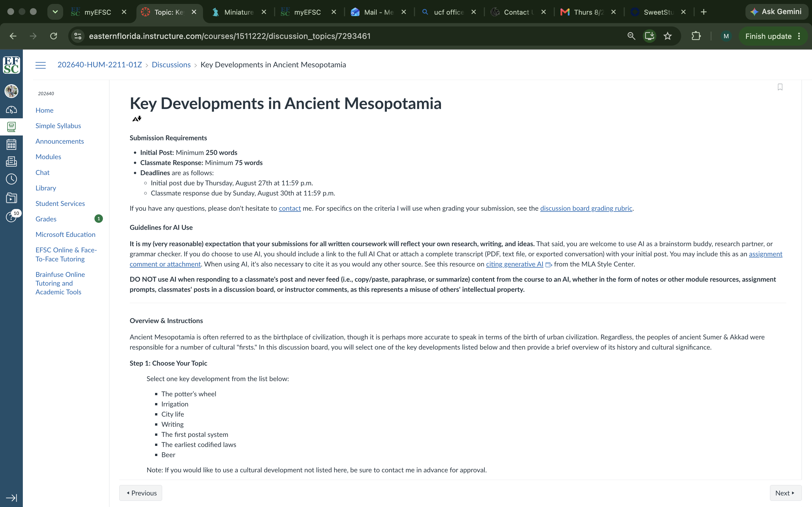Go to Grades in course navigation
This screenshot has width=812, height=507.
[46, 219]
